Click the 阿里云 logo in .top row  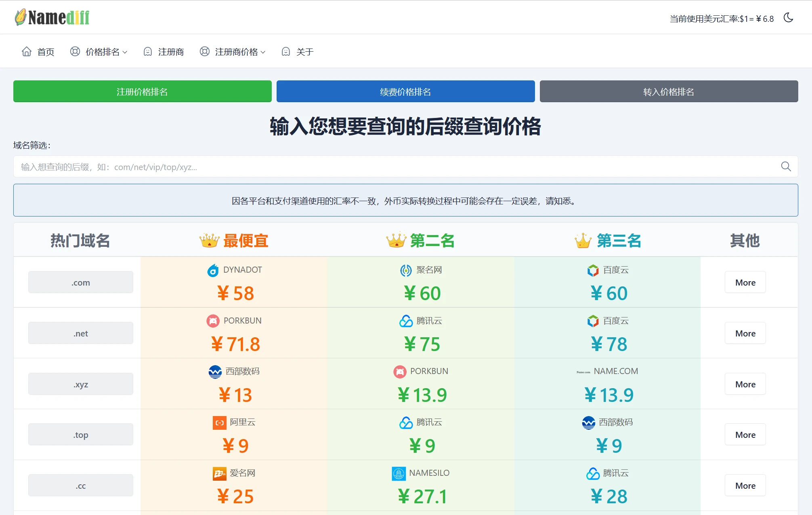(x=219, y=423)
